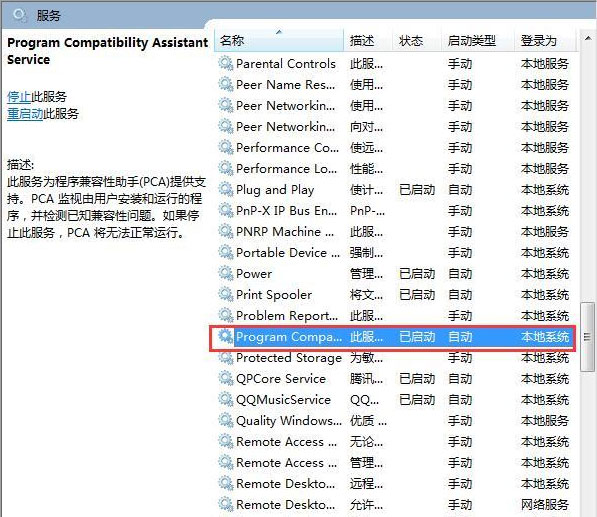Viewport: 597px width, 517px height.
Task: Click 强制... description in Portable Device row
Action: (367, 253)
